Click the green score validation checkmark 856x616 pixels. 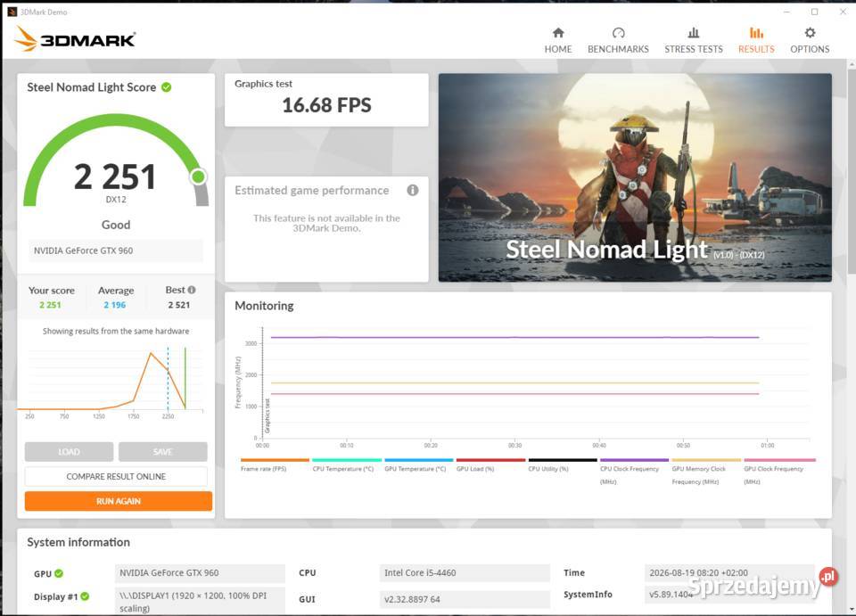coord(167,87)
